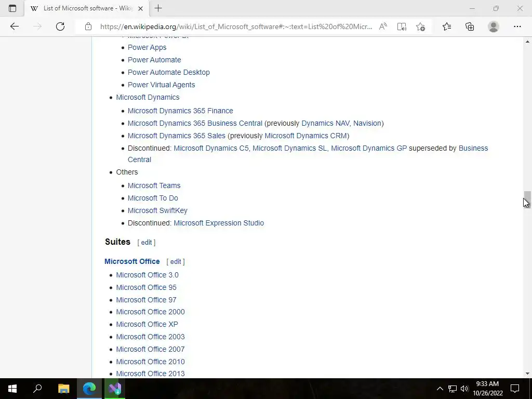
Task: Edit the Suites section
Action: click(146, 243)
